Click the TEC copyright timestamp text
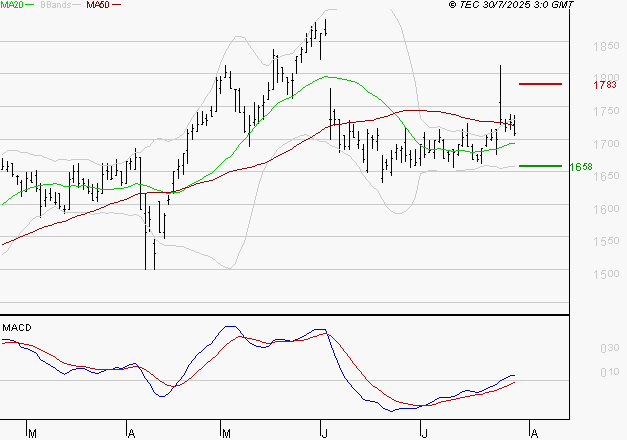This screenshot has width=627, height=440. [511, 5]
